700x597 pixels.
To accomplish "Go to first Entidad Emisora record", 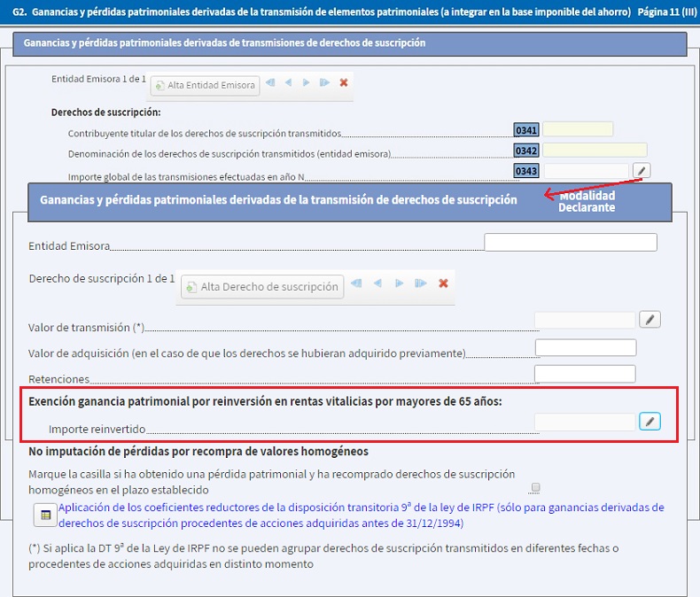I will (270, 82).
